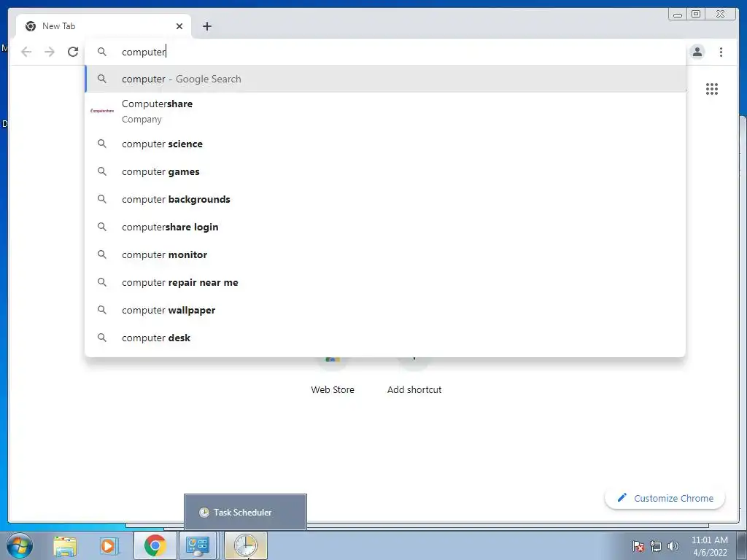This screenshot has width=747, height=560.
Task: Close the New Tab tab
Action: [x=179, y=26]
